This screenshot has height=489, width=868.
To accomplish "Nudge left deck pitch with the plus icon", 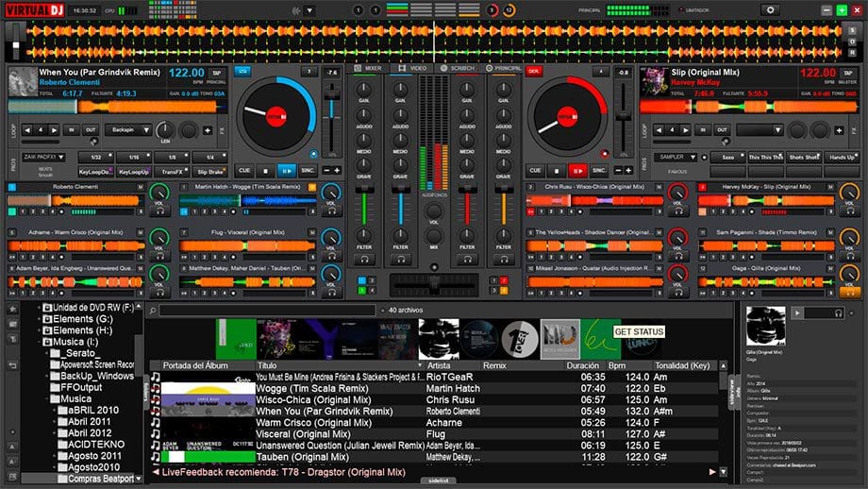I will (337, 171).
